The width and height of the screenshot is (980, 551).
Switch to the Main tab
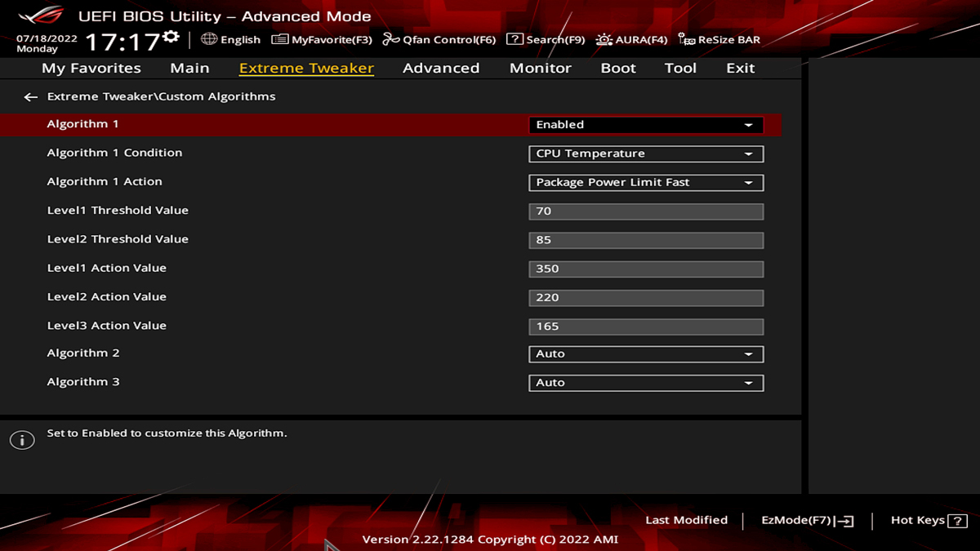pos(189,68)
